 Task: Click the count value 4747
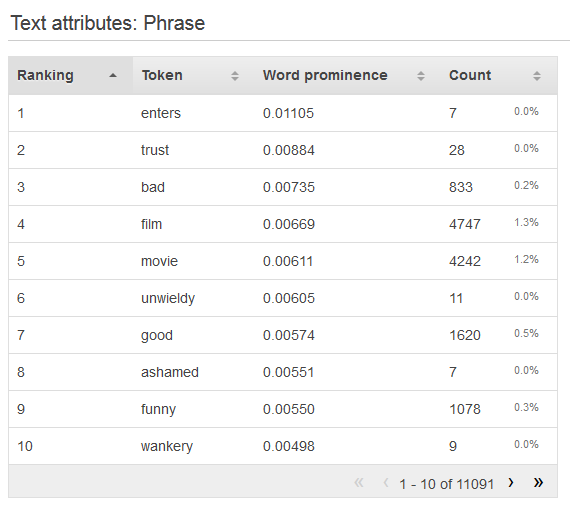click(465, 224)
